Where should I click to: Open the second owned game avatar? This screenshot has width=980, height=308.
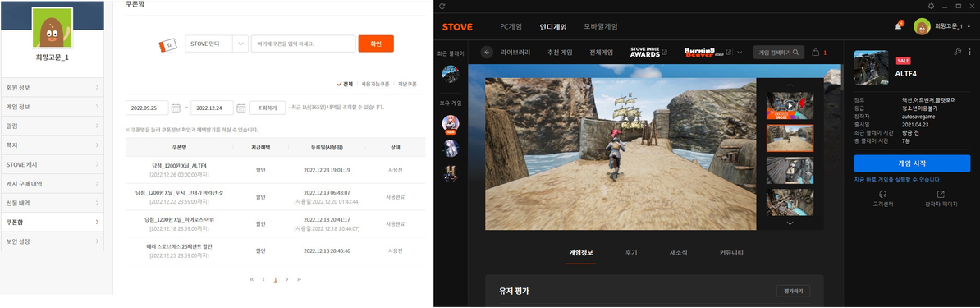(x=450, y=148)
